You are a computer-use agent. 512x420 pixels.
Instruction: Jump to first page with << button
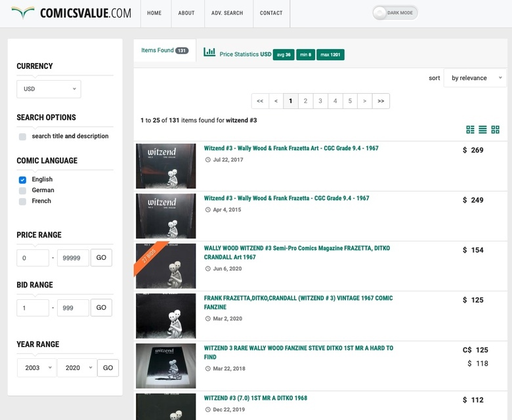(260, 101)
